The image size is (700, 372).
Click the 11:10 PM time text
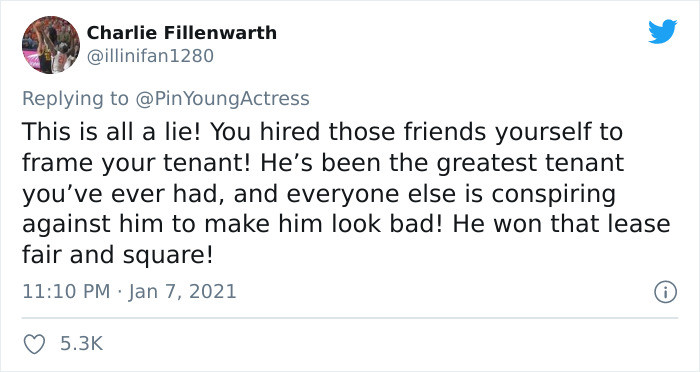pyautogui.click(x=66, y=292)
